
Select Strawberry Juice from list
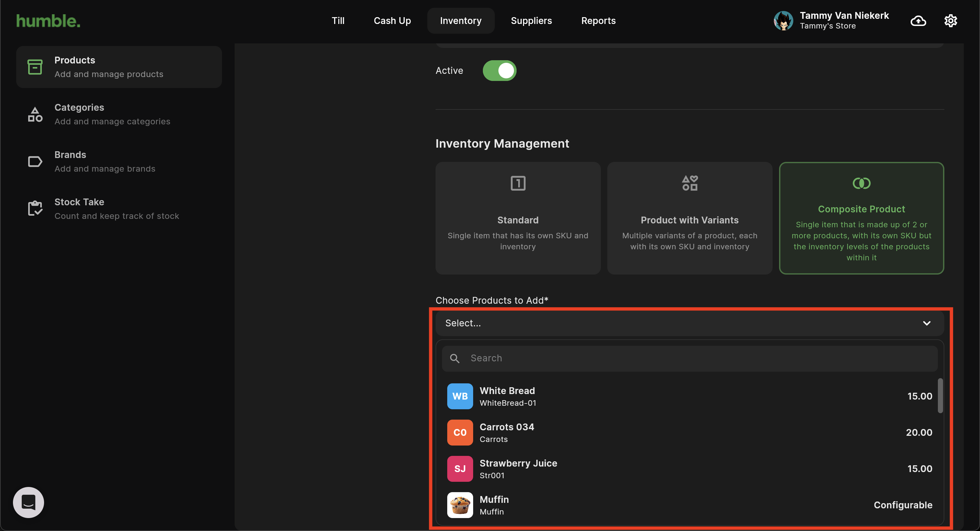[689, 469]
